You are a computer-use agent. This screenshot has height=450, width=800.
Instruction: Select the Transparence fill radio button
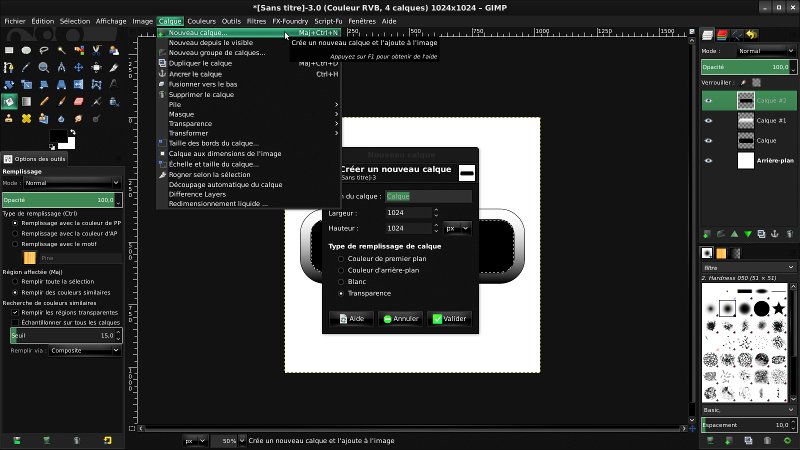tap(341, 293)
